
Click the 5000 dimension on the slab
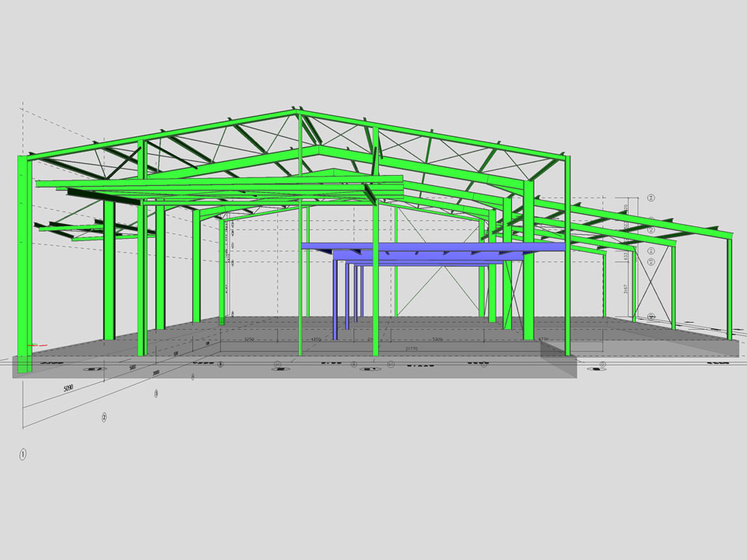point(437,340)
